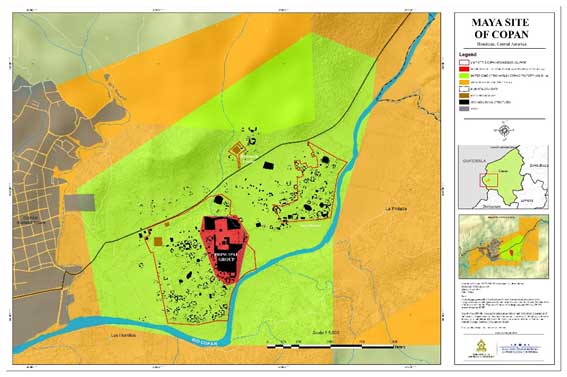Select the black legend swatch
567x377 pixels.
click(464, 102)
